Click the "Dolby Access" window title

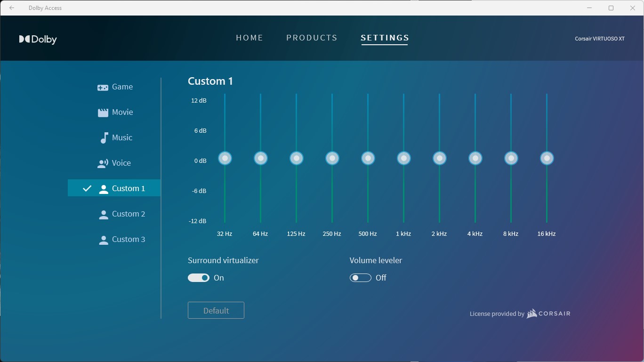coord(45,8)
